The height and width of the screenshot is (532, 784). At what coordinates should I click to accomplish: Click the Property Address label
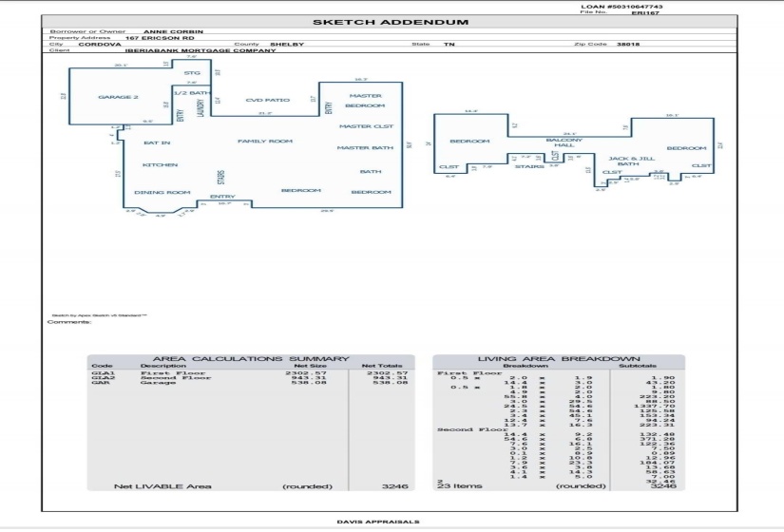click(80, 37)
